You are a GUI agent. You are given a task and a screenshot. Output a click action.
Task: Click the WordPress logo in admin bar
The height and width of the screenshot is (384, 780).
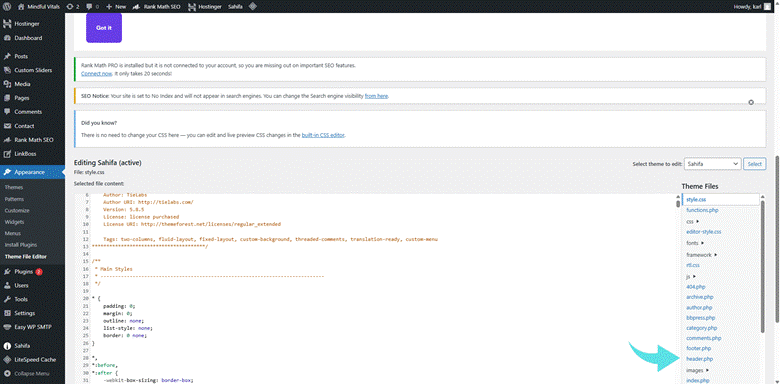click(7, 6)
